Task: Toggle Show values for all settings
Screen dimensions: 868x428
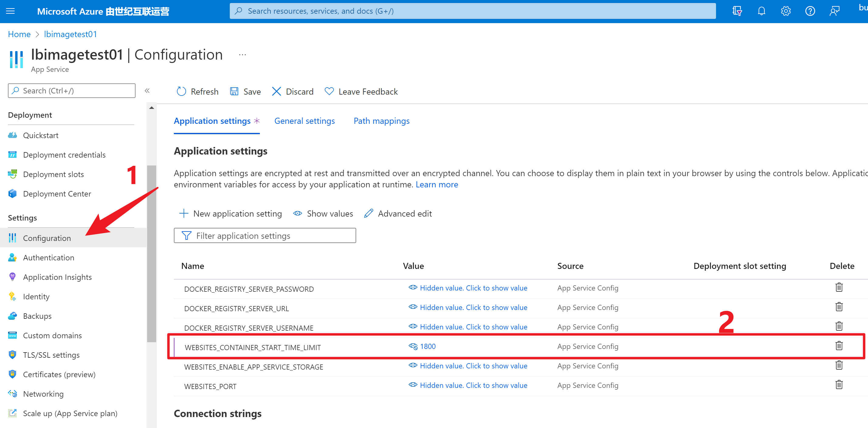Action: tap(323, 214)
